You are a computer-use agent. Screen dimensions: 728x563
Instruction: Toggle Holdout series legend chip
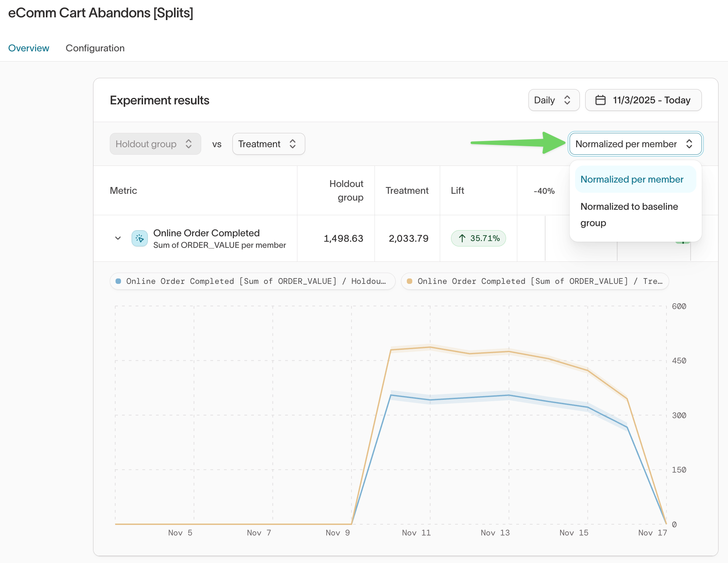pyautogui.click(x=252, y=281)
